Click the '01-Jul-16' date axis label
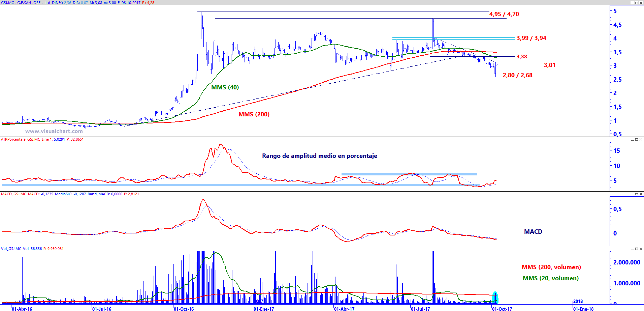This screenshot has height=311, width=644. [102, 309]
